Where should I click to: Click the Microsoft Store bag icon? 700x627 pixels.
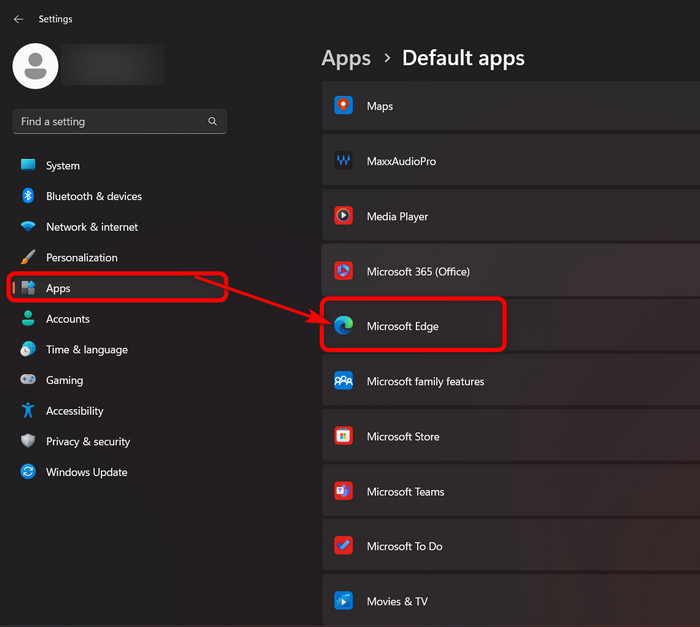coord(343,436)
